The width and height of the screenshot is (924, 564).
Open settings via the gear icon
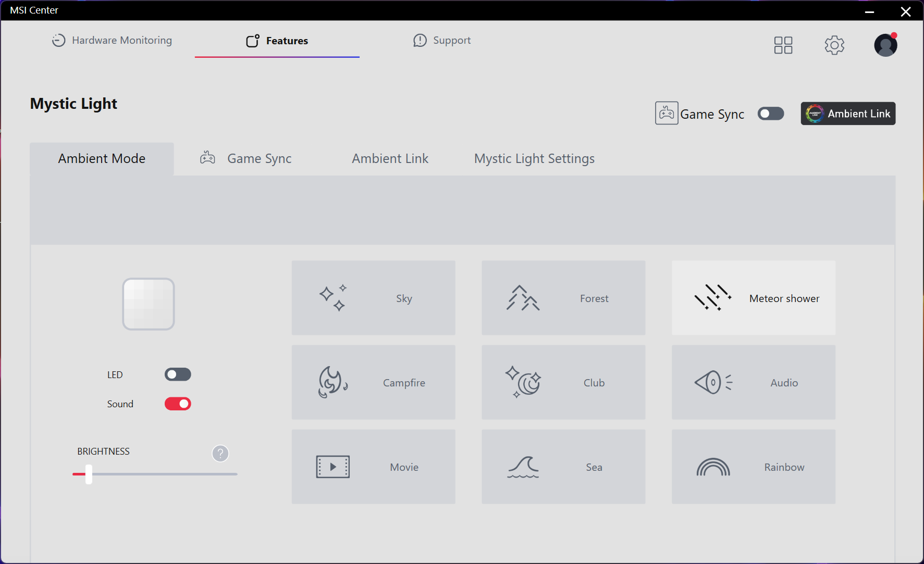[x=834, y=45]
